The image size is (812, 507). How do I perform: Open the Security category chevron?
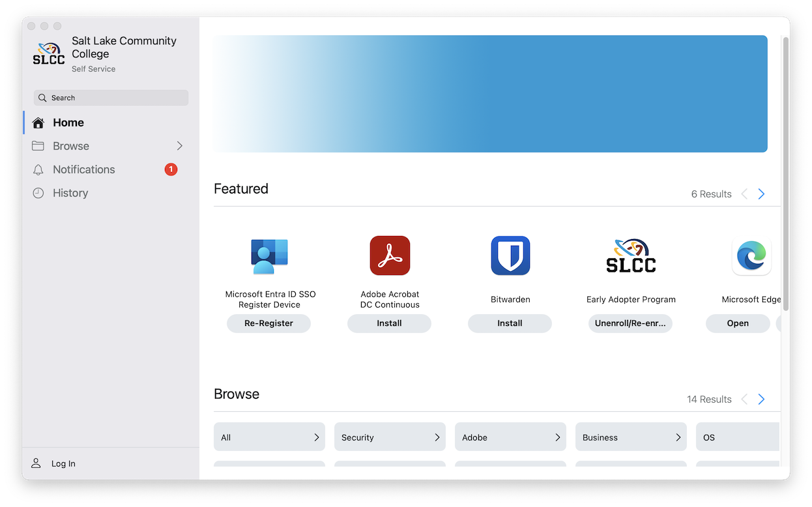[x=437, y=437]
